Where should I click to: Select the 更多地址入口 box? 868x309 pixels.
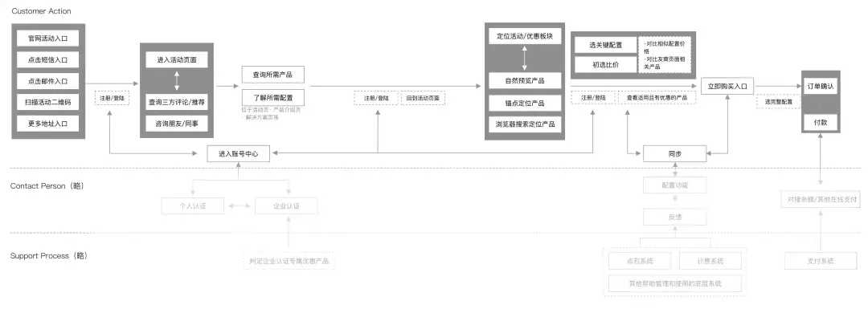click(48, 123)
